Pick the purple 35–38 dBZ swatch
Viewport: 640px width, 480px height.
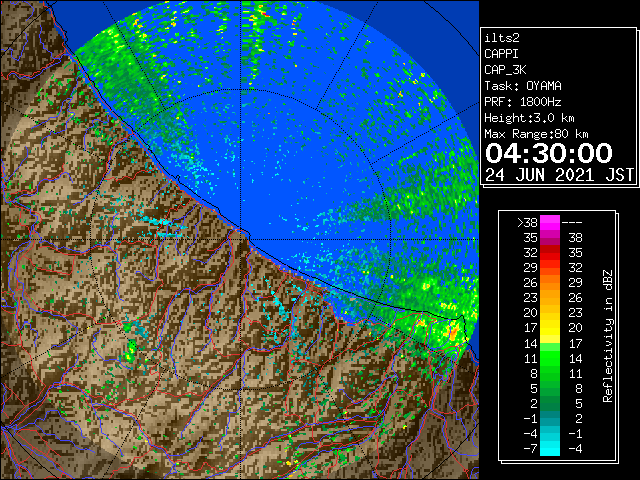coord(550,238)
